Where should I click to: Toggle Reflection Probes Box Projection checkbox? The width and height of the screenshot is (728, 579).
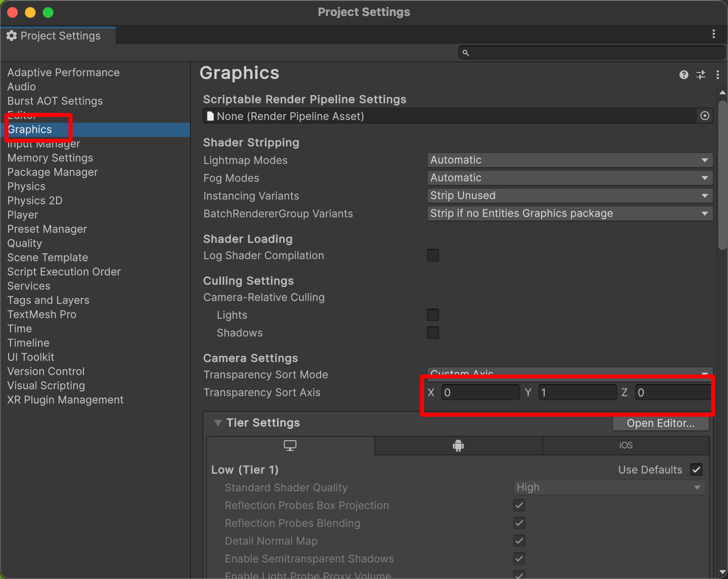pyautogui.click(x=519, y=505)
